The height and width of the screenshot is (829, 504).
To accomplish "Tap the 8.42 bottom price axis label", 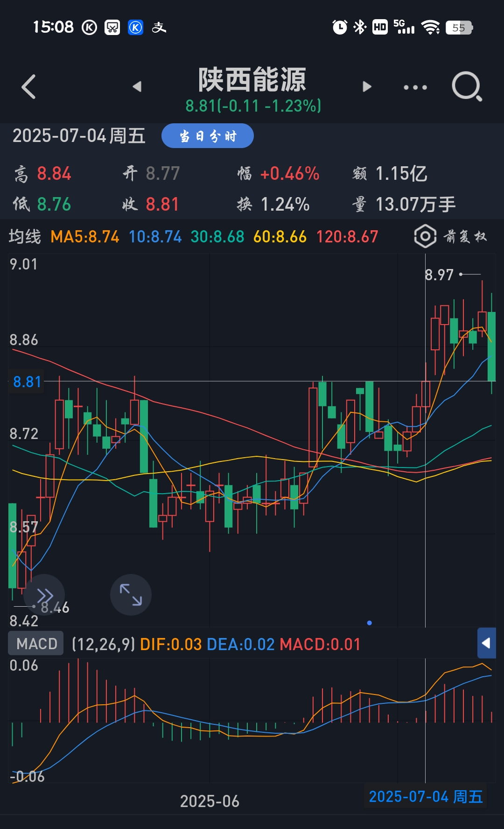I will 24,621.
